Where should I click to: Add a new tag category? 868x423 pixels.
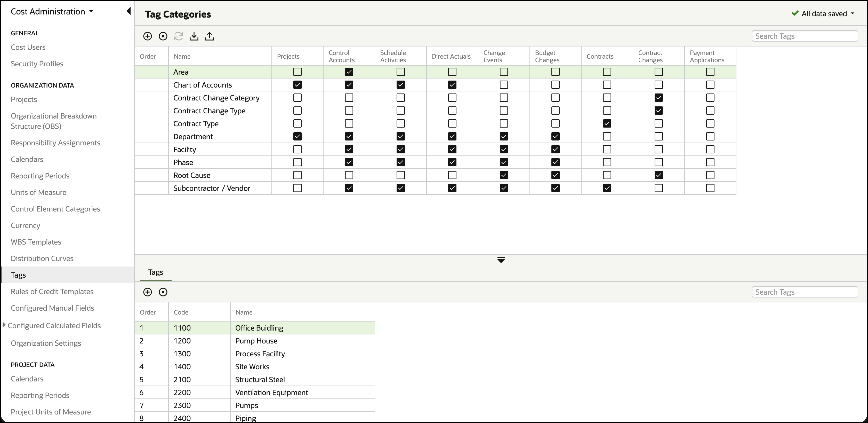[x=148, y=36]
